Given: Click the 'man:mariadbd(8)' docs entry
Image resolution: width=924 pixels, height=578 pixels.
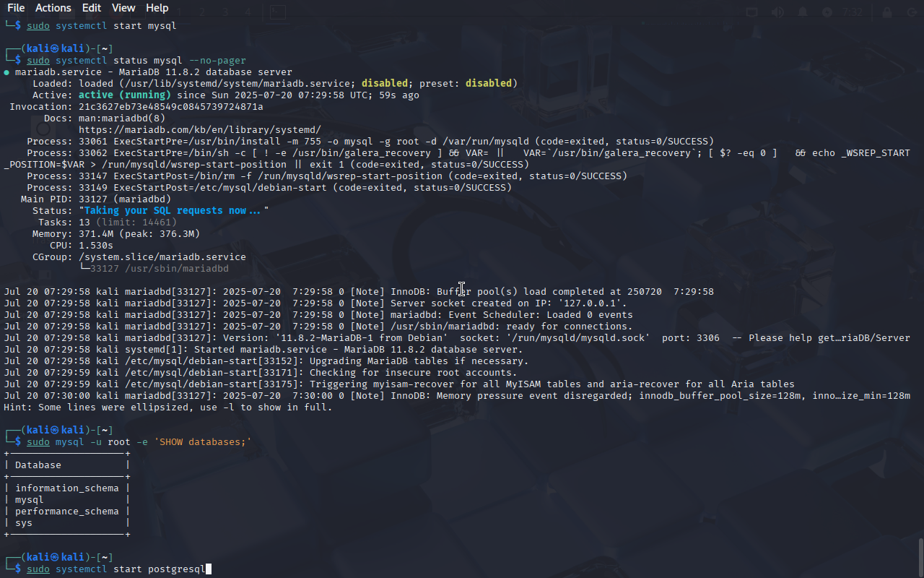Looking at the screenshot, I should tap(122, 118).
